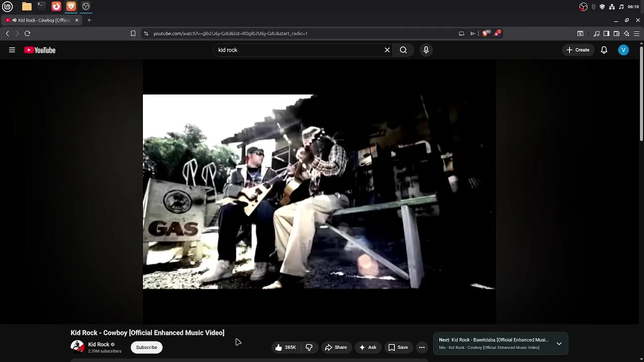The width and height of the screenshot is (644, 362).
Task: Dislike the video with thumbs down
Action: (x=309, y=347)
